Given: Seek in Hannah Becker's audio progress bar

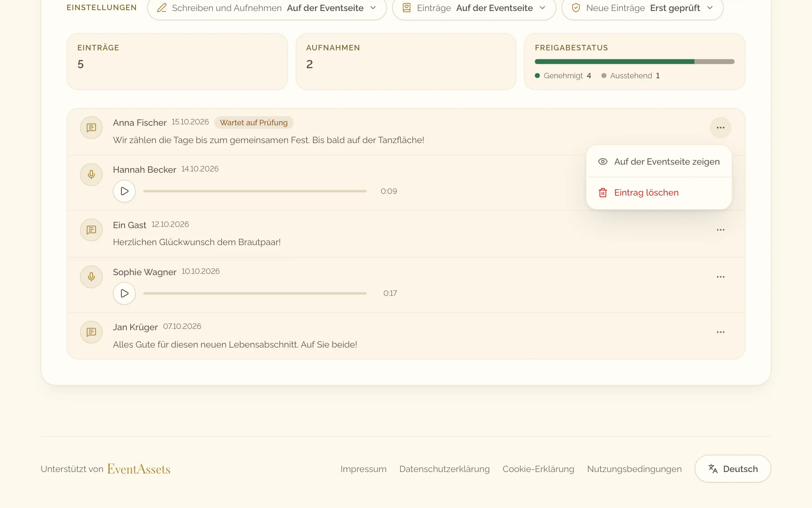Looking at the screenshot, I should [255, 191].
